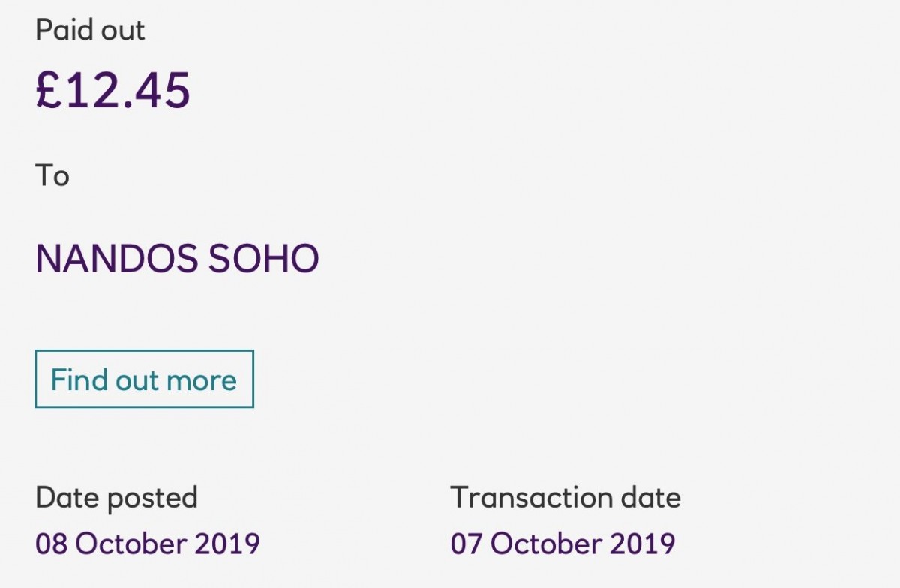Select the 08 October 2019 posted date
The width and height of the screenshot is (900, 588).
[148, 544]
